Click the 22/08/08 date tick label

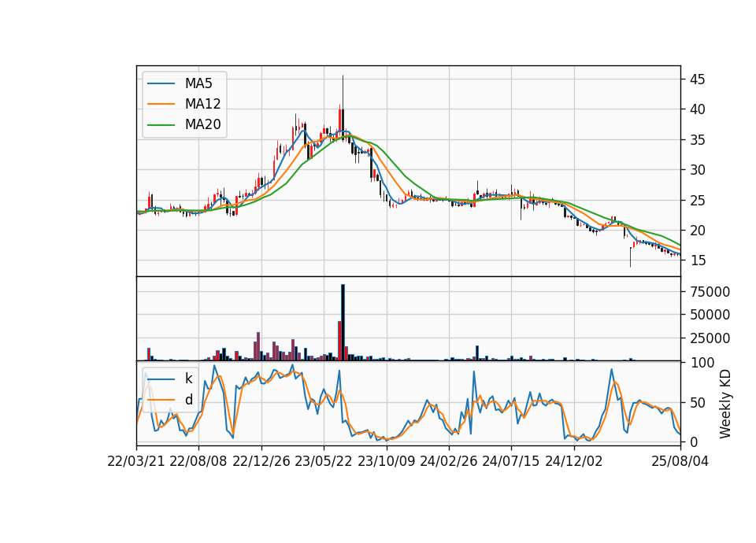[x=198, y=462]
